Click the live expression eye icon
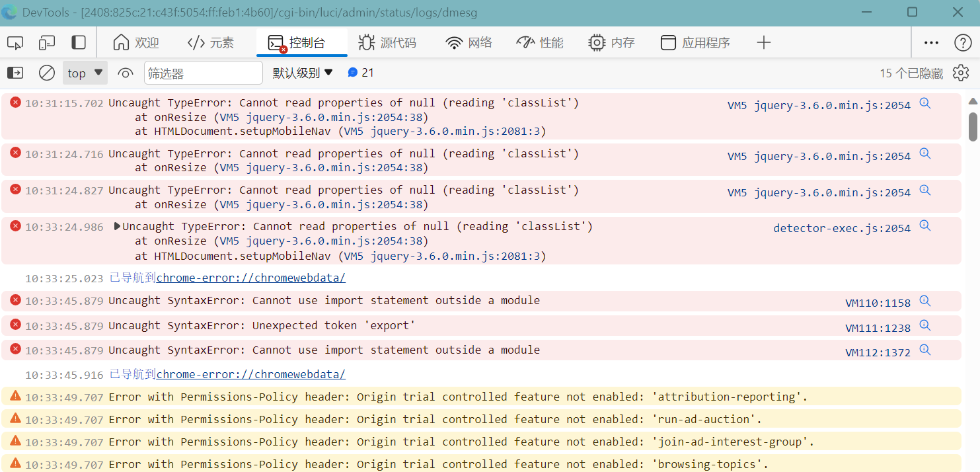 point(126,73)
